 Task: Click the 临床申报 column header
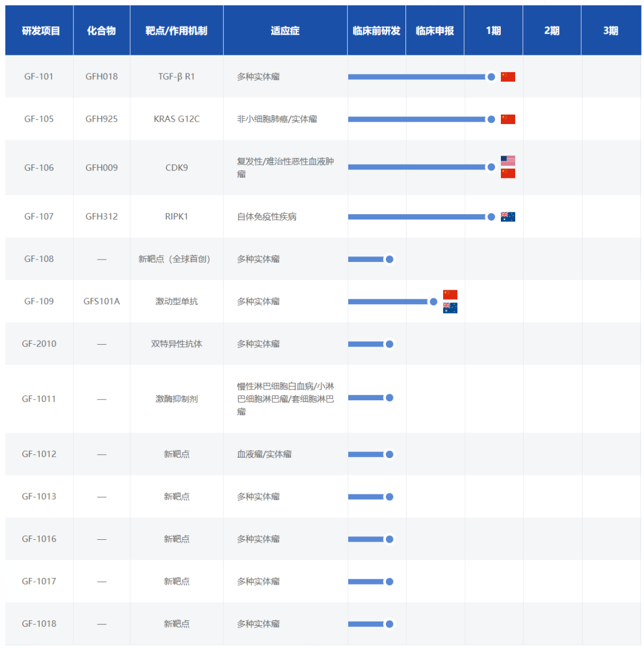tap(435, 30)
